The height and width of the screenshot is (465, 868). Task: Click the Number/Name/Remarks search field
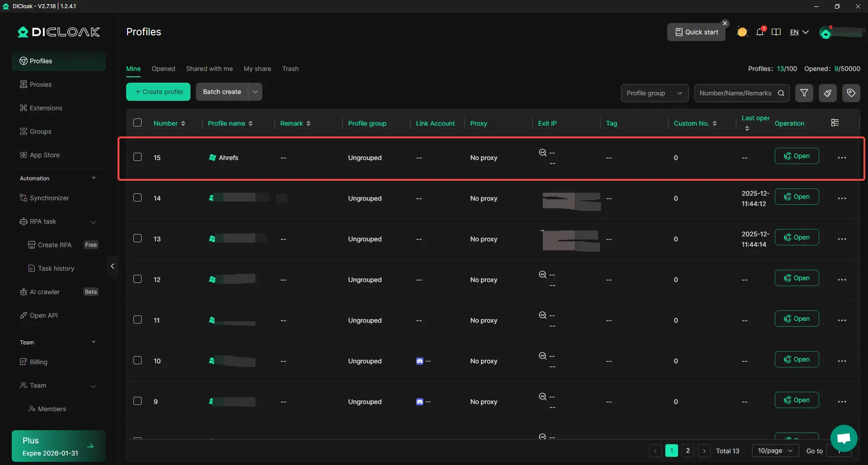click(735, 93)
